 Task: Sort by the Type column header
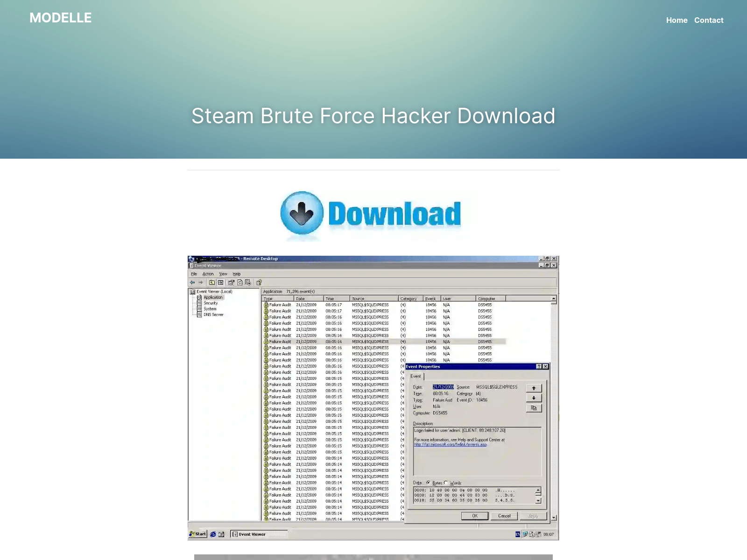(x=278, y=299)
